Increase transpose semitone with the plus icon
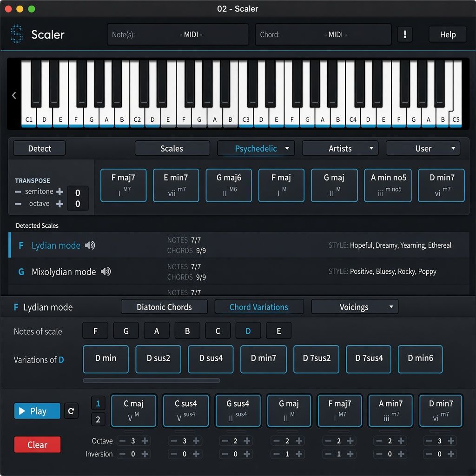This screenshot has width=476, height=476. pyautogui.click(x=60, y=192)
